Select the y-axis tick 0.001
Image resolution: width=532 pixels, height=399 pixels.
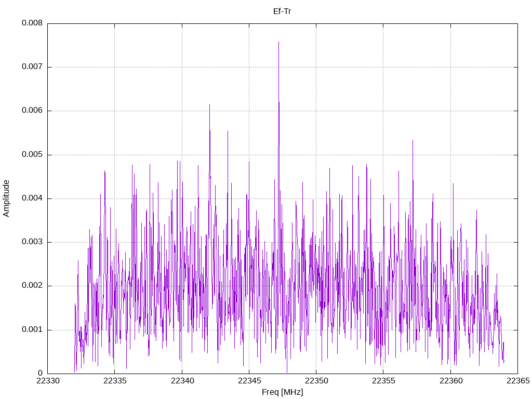click(x=32, y=330)
